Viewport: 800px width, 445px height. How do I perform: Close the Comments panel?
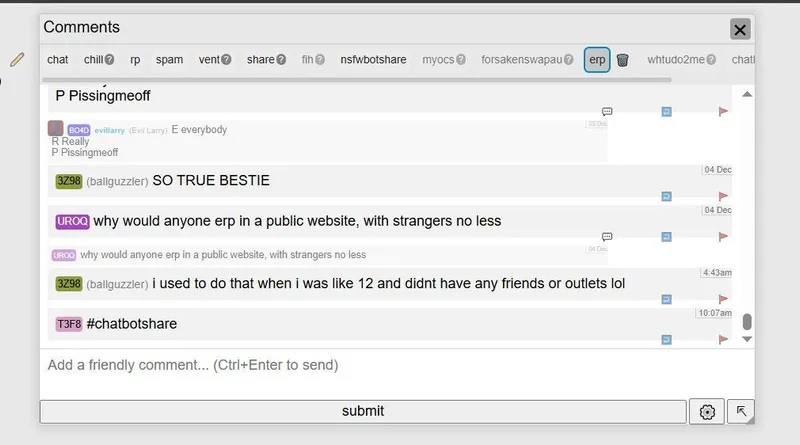coord(740,29)
